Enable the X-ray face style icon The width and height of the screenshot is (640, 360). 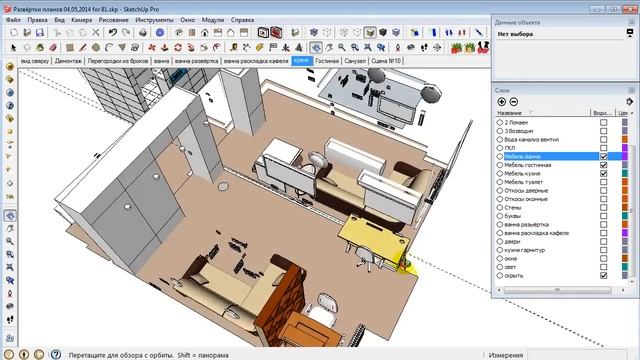coord(313,33)
